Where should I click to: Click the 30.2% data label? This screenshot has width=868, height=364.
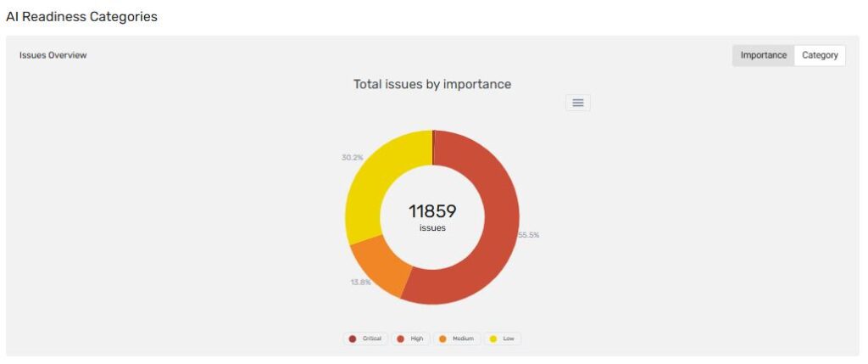click(x=353, y=157)
